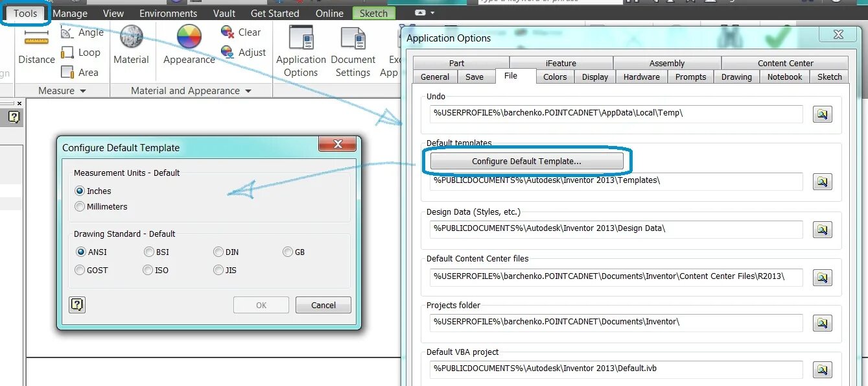Switch to the Hardware options tab
The width and height of the screenshot is (868, 386).
click(x=642, y=77)
